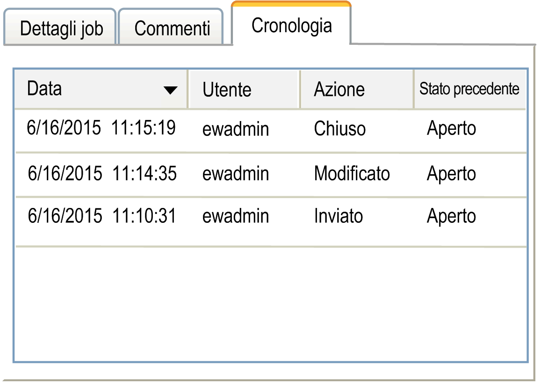Select the Cronologia tab
The height and width of the screenshot is (392, 548).
point(291,25)
